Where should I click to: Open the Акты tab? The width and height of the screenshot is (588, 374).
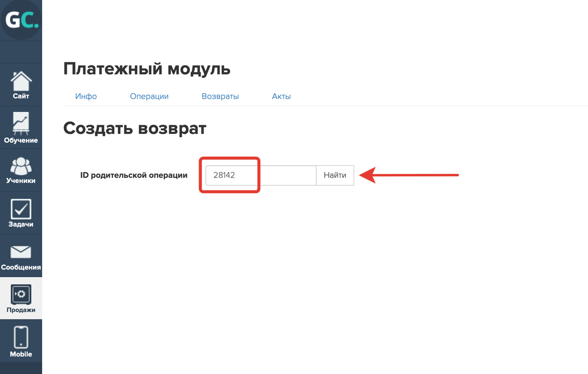point(281,96)
